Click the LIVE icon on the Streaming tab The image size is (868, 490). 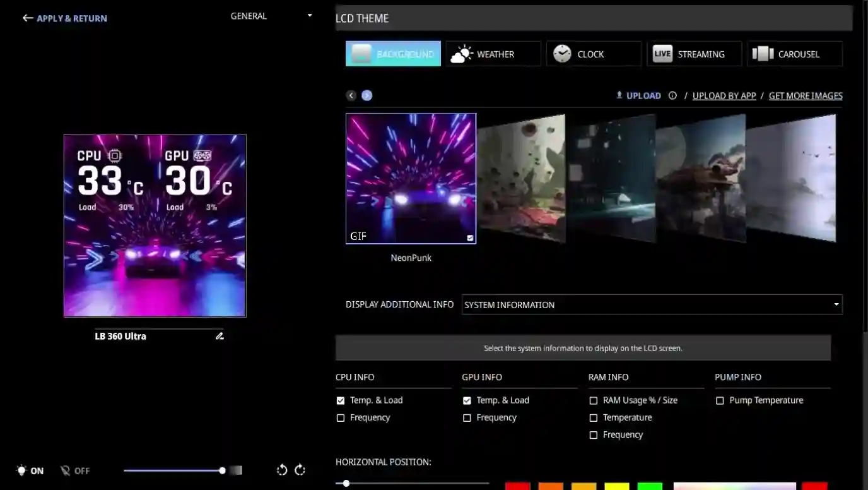pyautogui.click(x=661, y=54)
